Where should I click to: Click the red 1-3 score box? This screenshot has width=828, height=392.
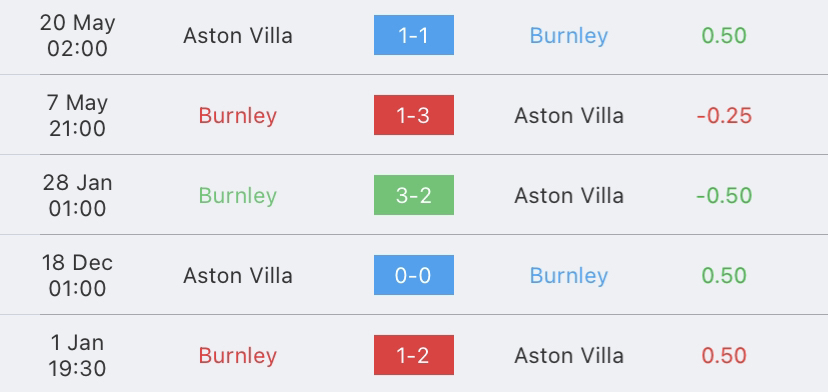click(413, 115)
